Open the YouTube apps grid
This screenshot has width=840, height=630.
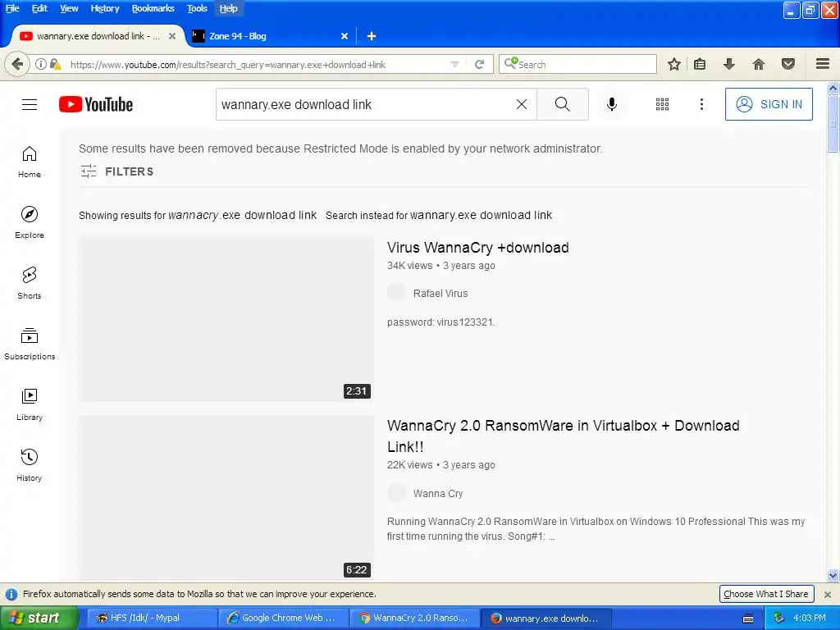662,104
